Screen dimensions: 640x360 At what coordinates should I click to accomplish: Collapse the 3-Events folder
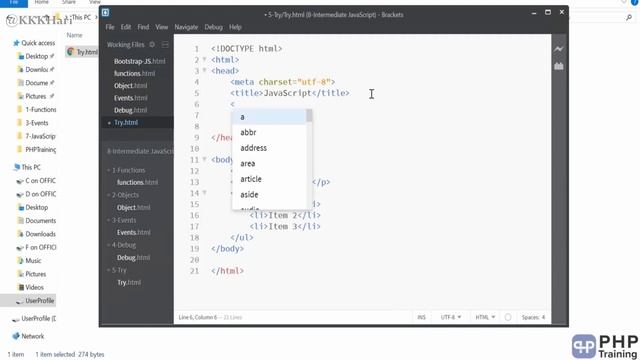pyautogui.click(x=122, y=220)
